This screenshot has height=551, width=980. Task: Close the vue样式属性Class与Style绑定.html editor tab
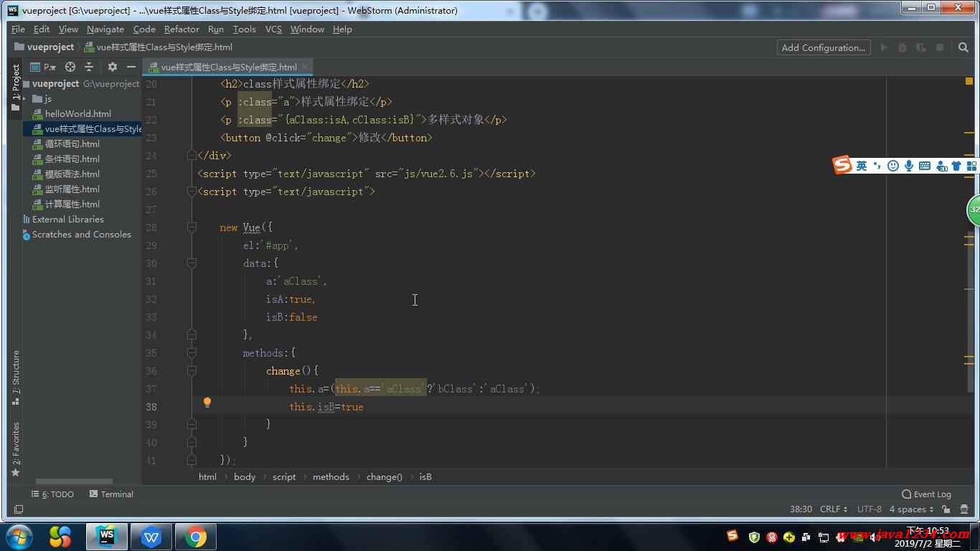(x=305, y=67)
